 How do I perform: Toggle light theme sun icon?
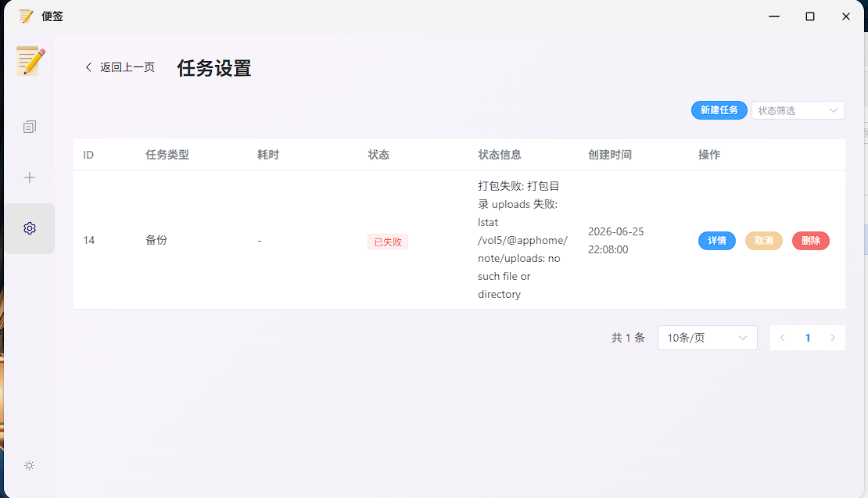pos(30,466)
